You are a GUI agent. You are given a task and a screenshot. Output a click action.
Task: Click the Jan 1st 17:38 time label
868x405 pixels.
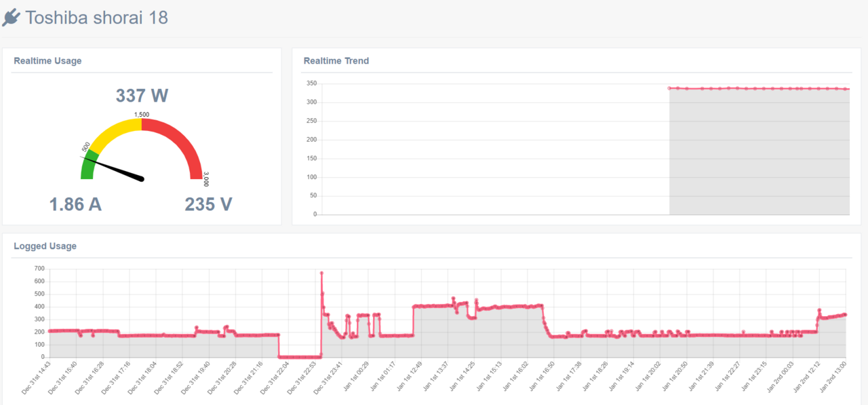pyautogui.click(x=569, y=377)
